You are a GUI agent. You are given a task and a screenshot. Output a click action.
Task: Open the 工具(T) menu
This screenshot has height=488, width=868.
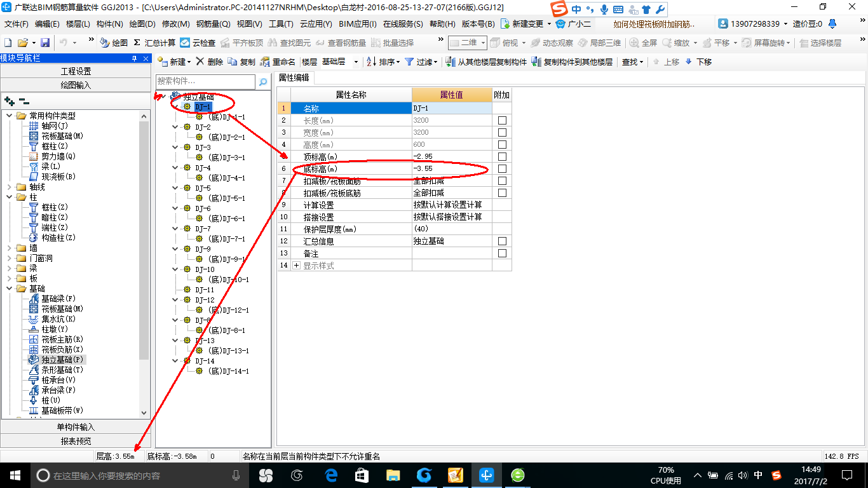281,24
